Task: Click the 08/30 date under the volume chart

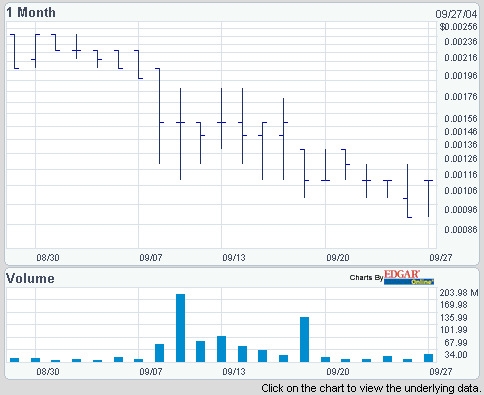Action: tap(48, 371)
